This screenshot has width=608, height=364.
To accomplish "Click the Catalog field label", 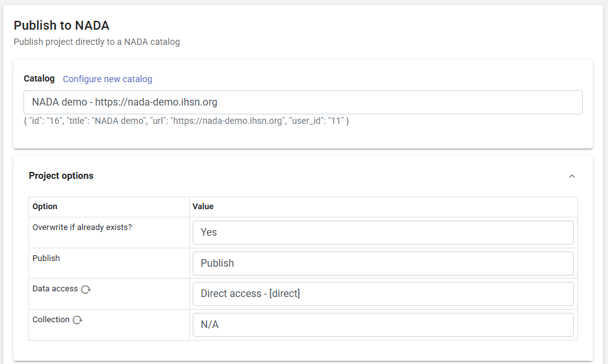I will pos(39,79).
